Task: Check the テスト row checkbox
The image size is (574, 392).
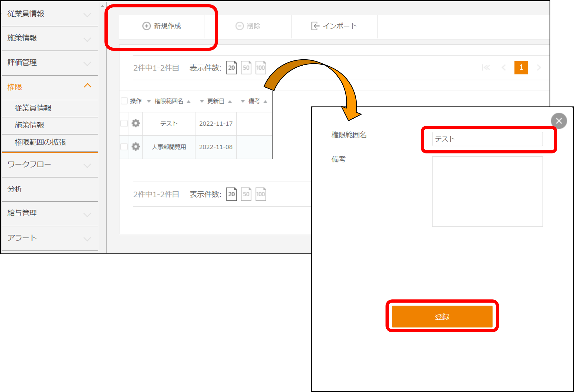Action: pyautogui.click(x=124, y=123)
